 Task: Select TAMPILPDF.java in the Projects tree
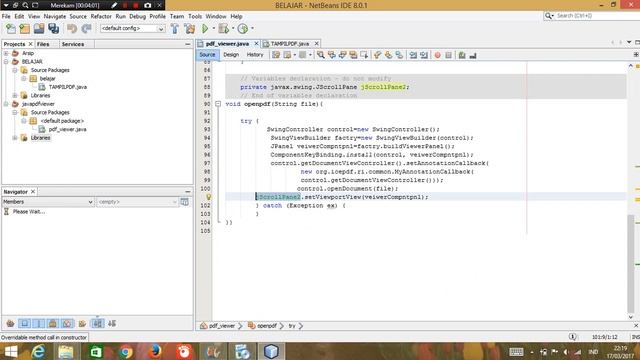[x=67, y=87]
